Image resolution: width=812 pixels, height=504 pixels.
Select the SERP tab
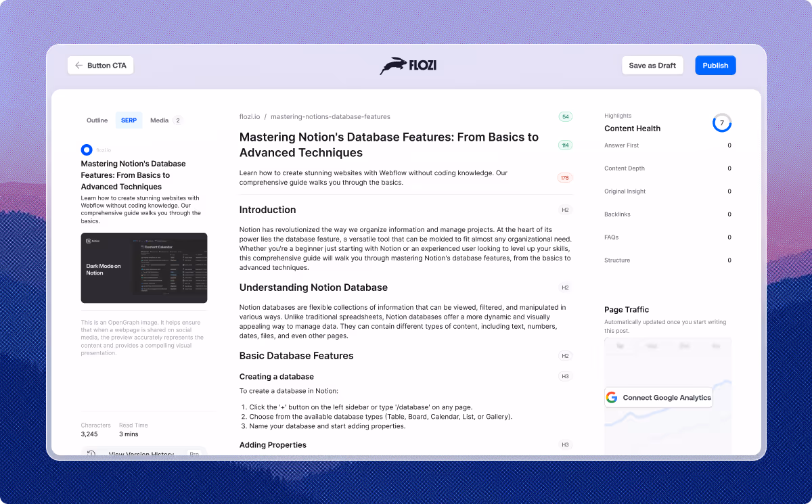[x=129, y=120]
